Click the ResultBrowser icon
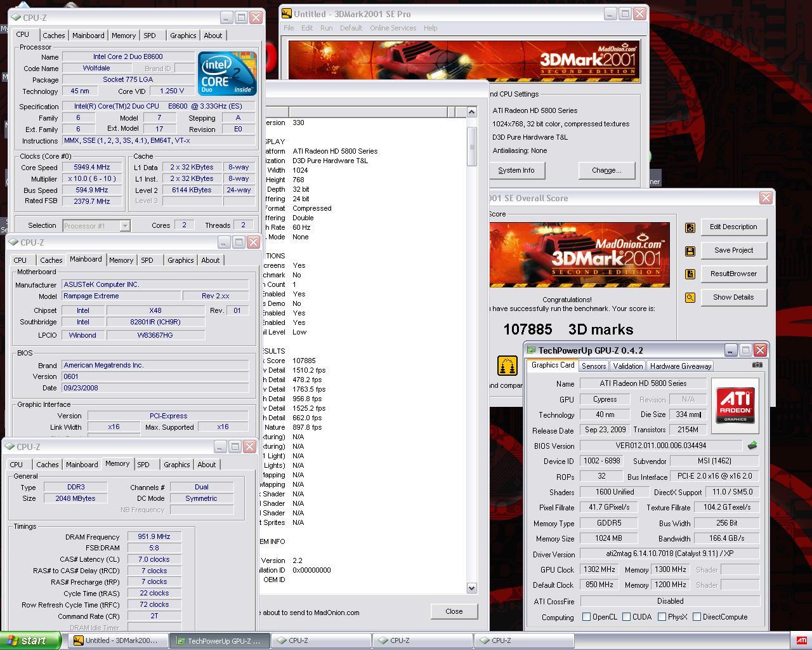Image resolution: width=812 pixels, height=650 pixels. click(x=690, y=274)
